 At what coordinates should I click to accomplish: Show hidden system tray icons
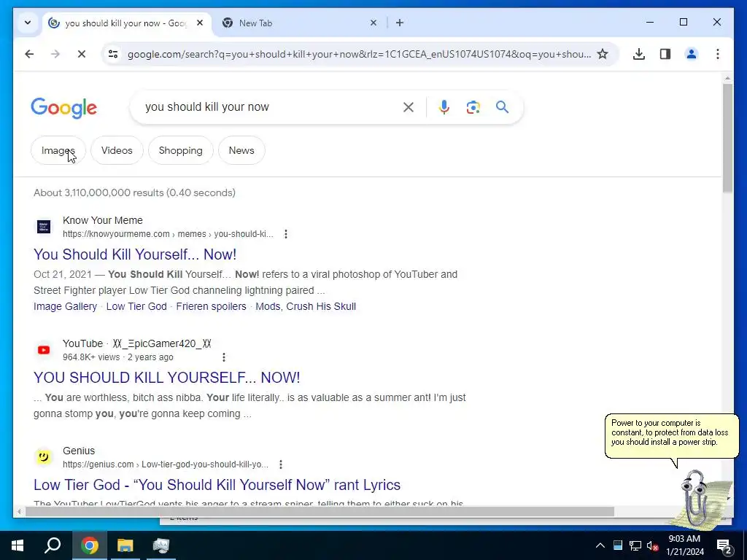600,545
